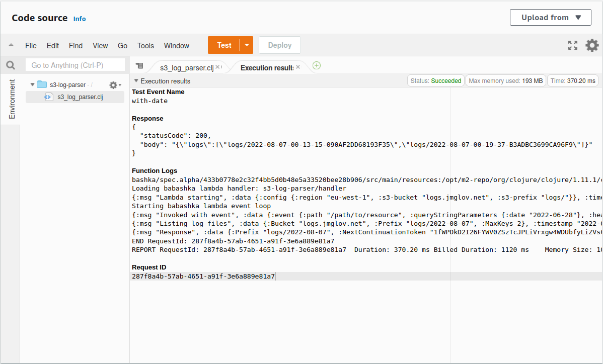Open the environment folder gear menu
Screen dimensions: 603x364
115,85
